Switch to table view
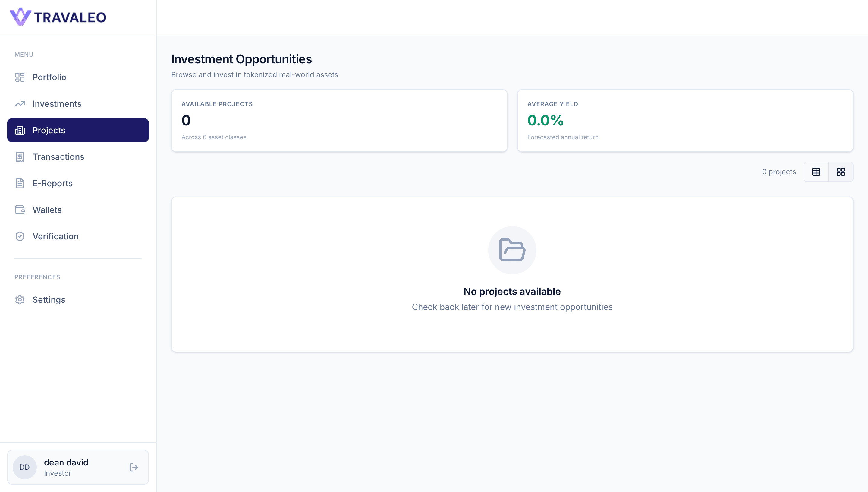This screenshot has height=492, width=868. (x=816, y=172)
